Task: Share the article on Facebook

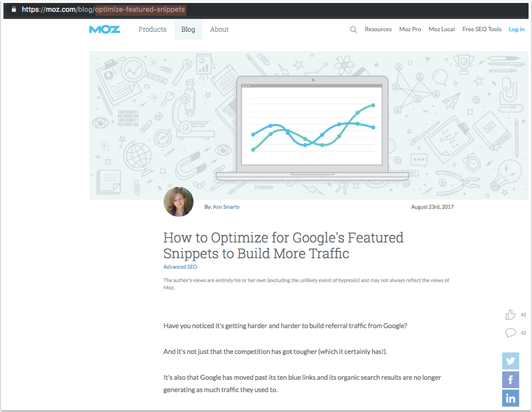Action: [511, 380]
